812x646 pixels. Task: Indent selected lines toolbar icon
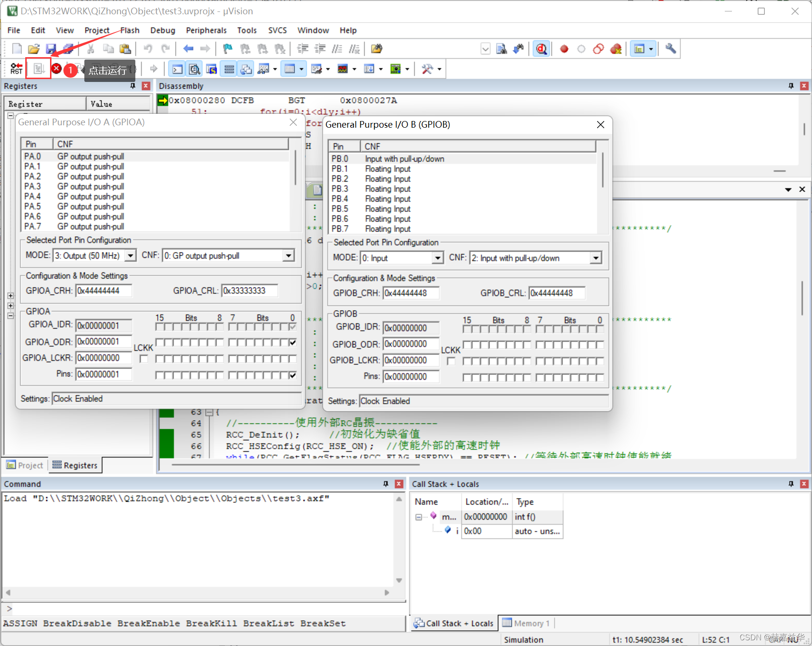point(303,49)
